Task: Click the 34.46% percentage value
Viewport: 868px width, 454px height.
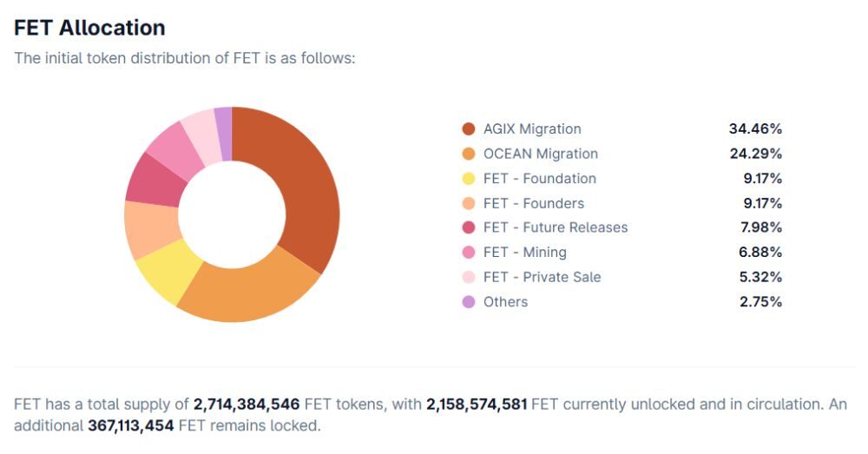Action: pyautogui.click(x=755, y=129)
